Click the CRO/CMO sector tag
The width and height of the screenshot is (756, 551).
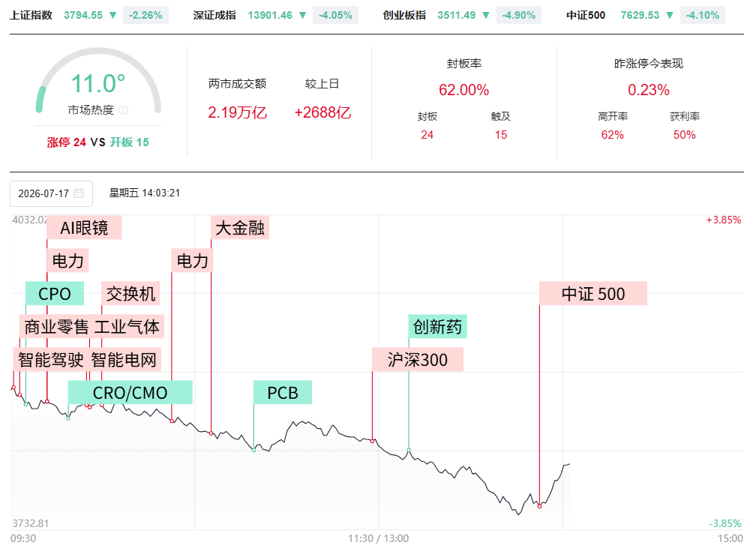coord(130,392)
